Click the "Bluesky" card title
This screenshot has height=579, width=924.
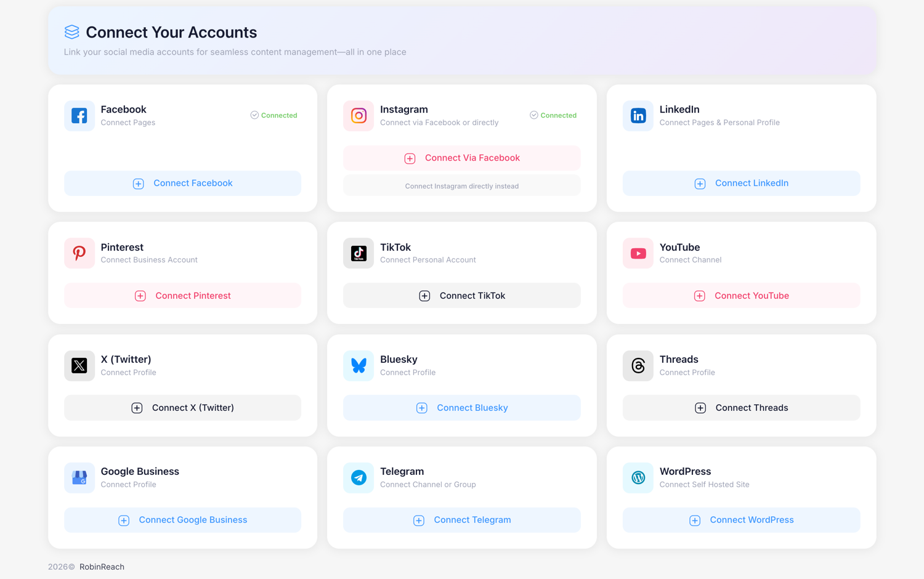point(399,360)
